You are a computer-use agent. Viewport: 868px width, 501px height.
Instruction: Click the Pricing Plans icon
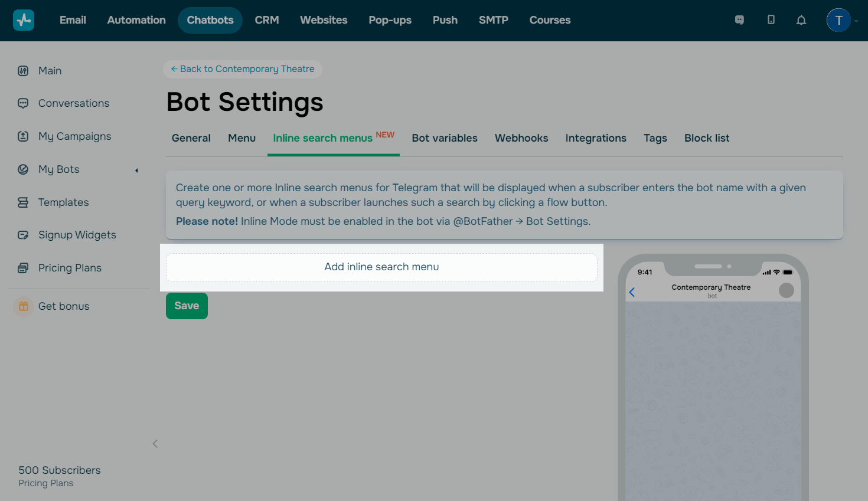click(23, 268)
